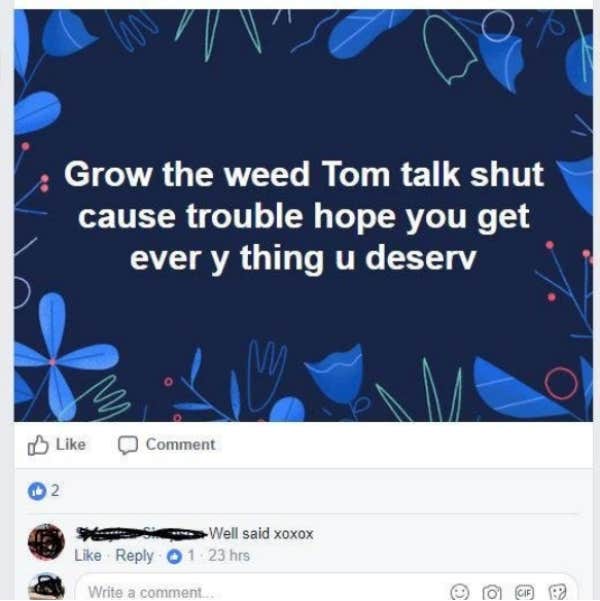Click the blue like reaction badge showing 2
This screenshot has height=601, width=600.
37,491
